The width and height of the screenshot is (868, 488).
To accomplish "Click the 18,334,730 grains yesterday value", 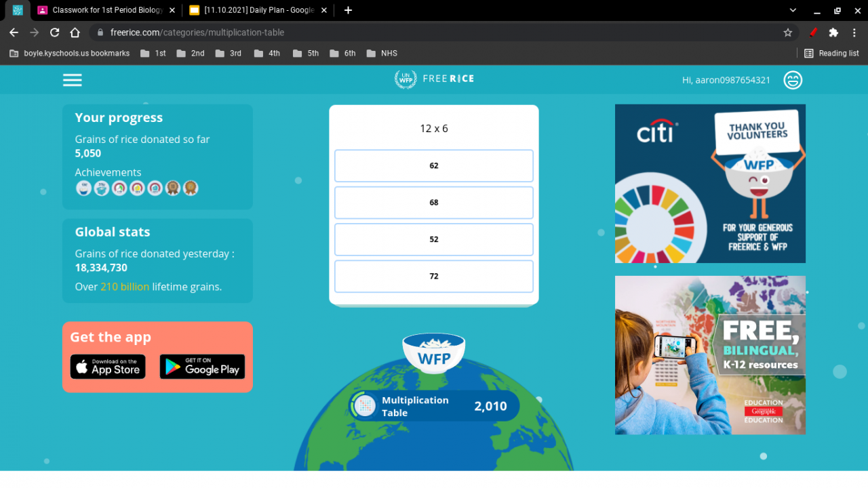I will click(101, 268).
